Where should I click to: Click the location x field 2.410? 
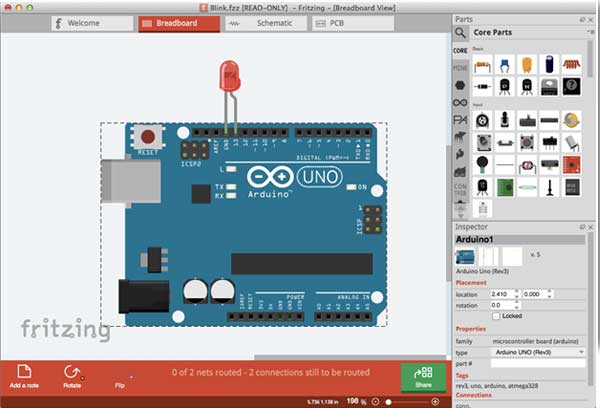[x=502, y=294]
